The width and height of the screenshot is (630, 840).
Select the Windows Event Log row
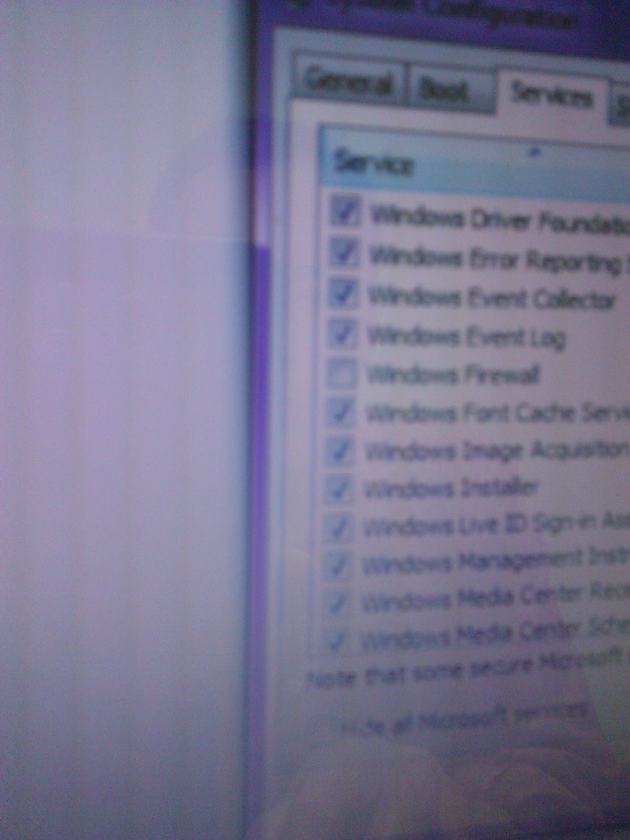click(467, 337)
